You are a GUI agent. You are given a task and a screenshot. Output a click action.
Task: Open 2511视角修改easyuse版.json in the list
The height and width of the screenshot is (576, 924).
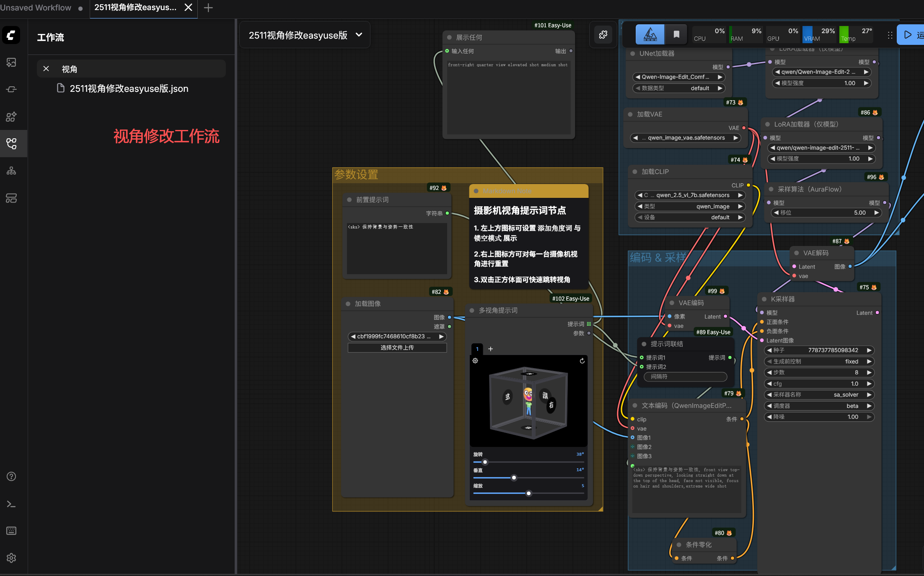click(x=129, y=88)
